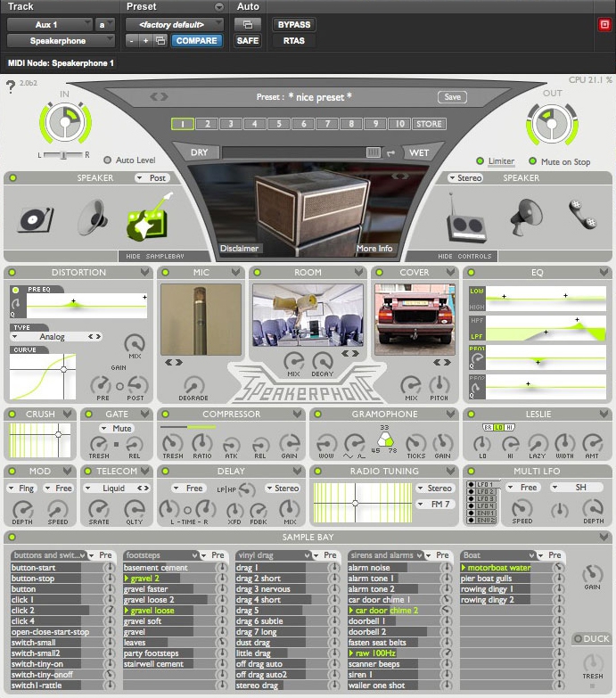The height and width of the screenshot is (698, 616).
Task: Toggle the EQ module power light
Action: point(472,272)
